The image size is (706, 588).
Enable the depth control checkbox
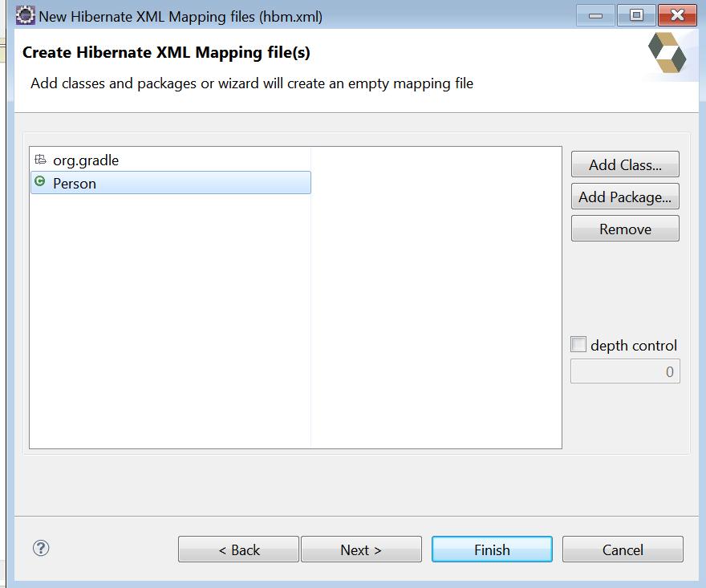coord(578,344)
